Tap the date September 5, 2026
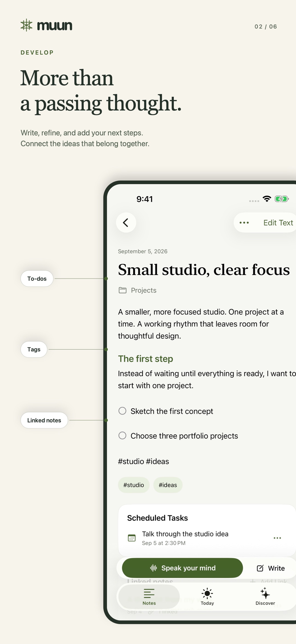This screenshot has width=296, height=644. point(143,251)
